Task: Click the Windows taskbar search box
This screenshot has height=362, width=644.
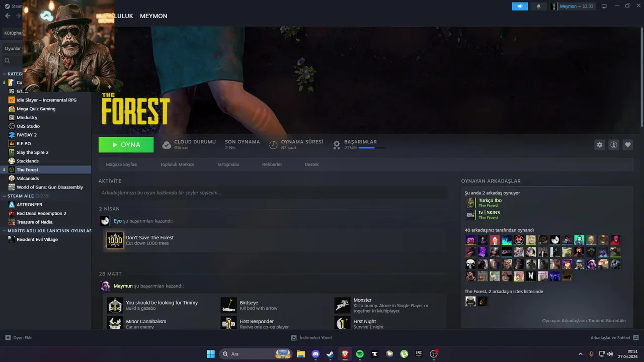Action: point(256,354)
